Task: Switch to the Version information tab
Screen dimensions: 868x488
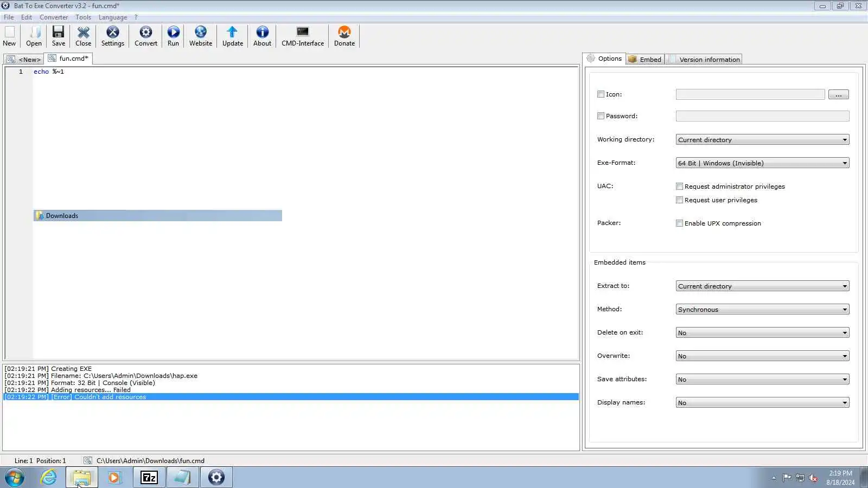Action: pos(704,60)
